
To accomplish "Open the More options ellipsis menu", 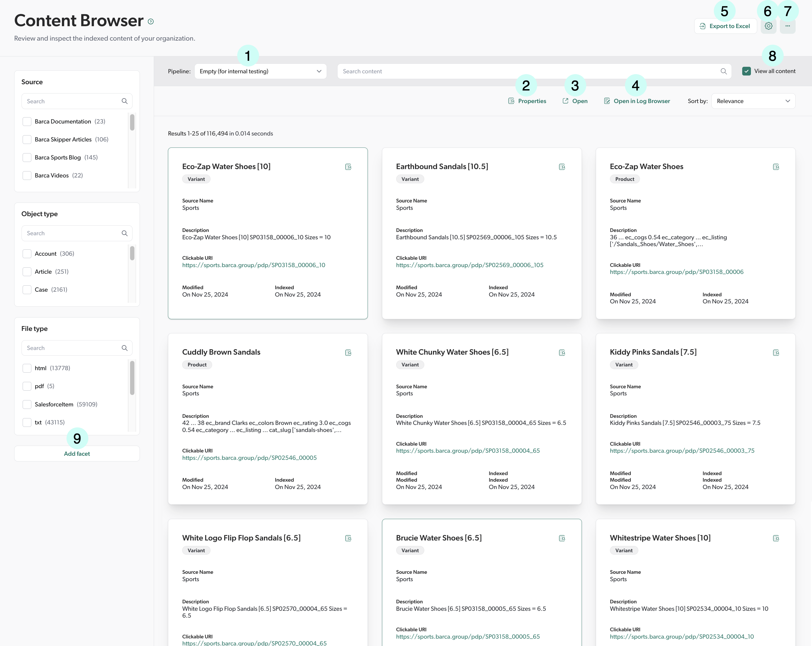I will pos(787,26).
